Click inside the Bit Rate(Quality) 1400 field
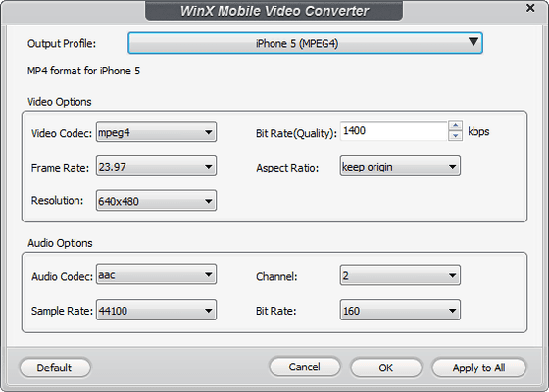Viewport: 549px width, 392px height. point(393,131)
